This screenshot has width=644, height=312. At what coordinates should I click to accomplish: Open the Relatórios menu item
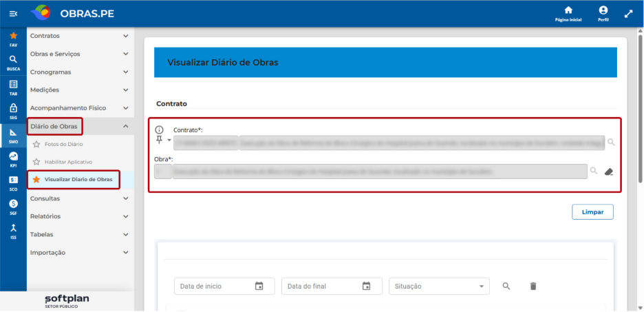[80, 216]
